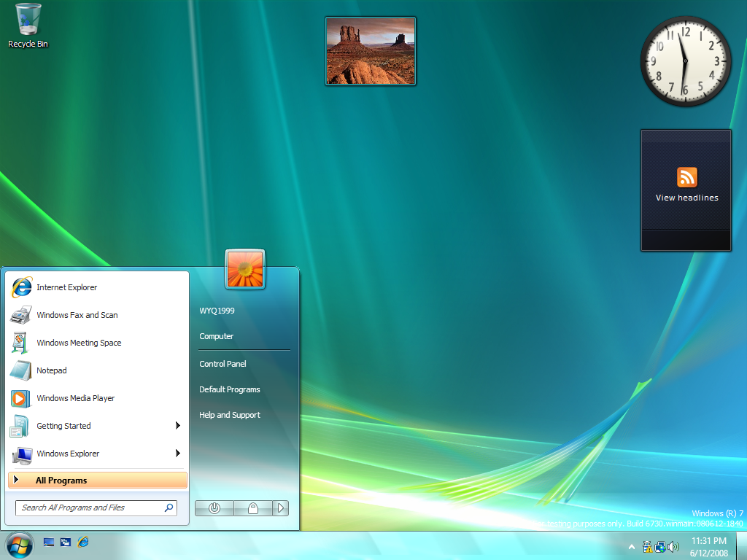747x560 pixels.
Task: Open the shutdown options arrow next to the lock button
Action: pos(281,508)
